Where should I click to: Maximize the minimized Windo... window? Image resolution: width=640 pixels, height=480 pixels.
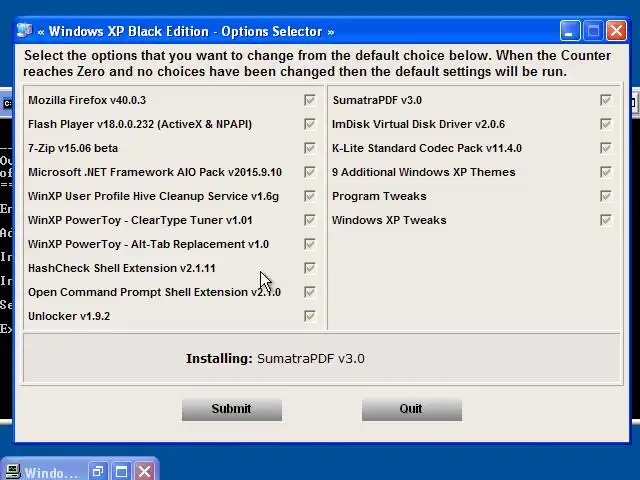click(x=121, y=472)
